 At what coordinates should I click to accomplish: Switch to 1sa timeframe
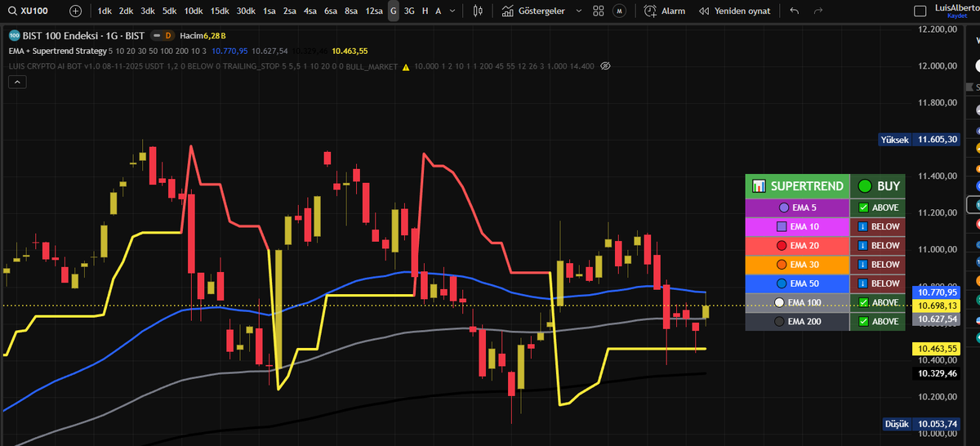click(269, 11)
